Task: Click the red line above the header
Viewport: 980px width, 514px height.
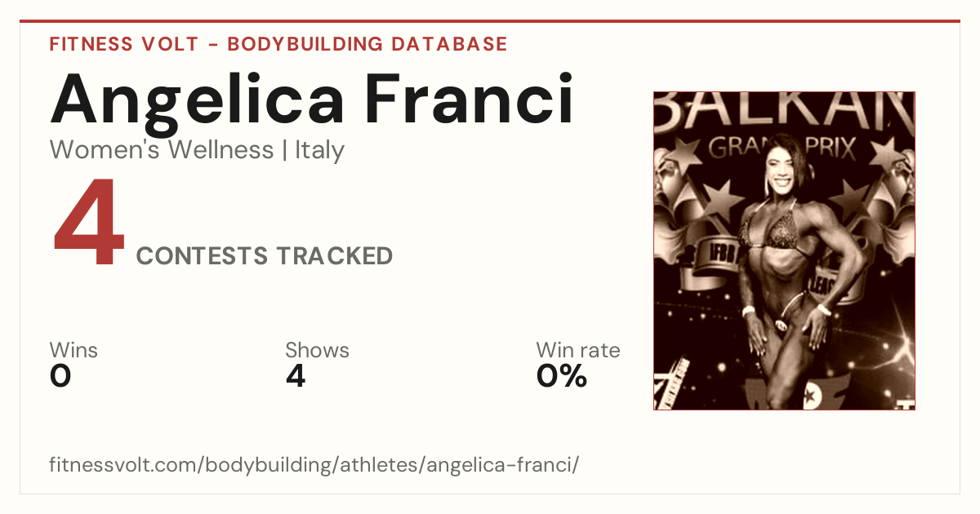Action: click(x=490, y=21)
